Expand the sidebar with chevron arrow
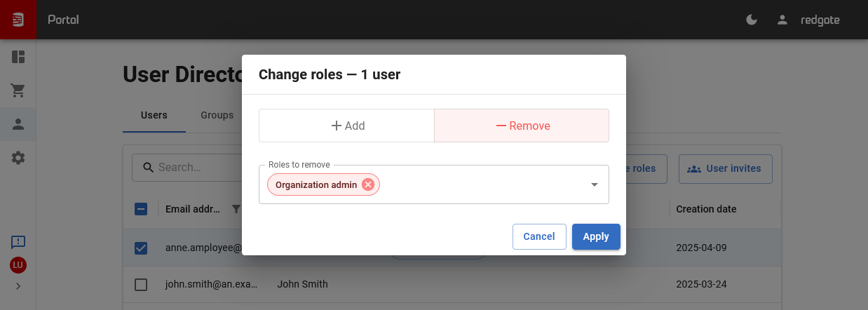 tap(18, 286)
